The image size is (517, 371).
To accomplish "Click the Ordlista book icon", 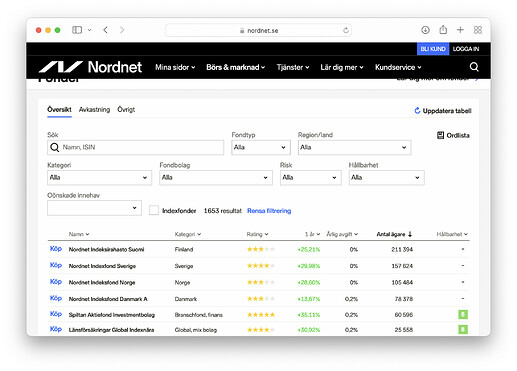I will [440, 135].
